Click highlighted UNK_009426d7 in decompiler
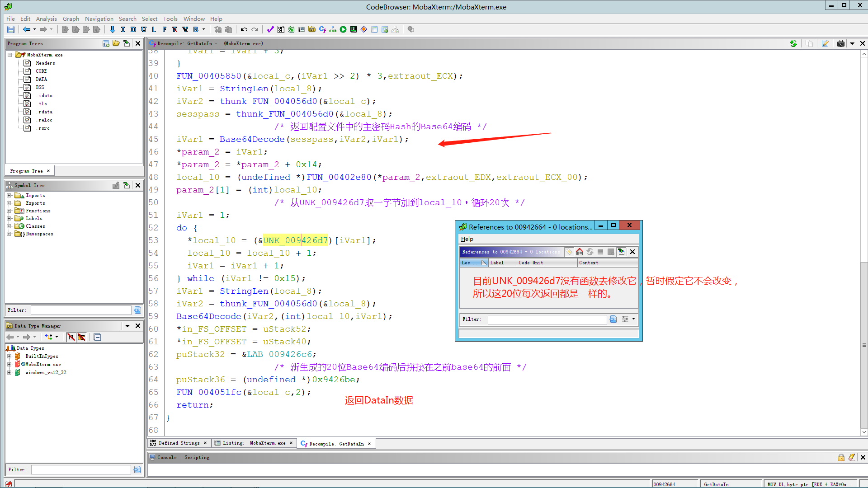The width and height of the screenshot is (868, 488). tap(295, 240)
